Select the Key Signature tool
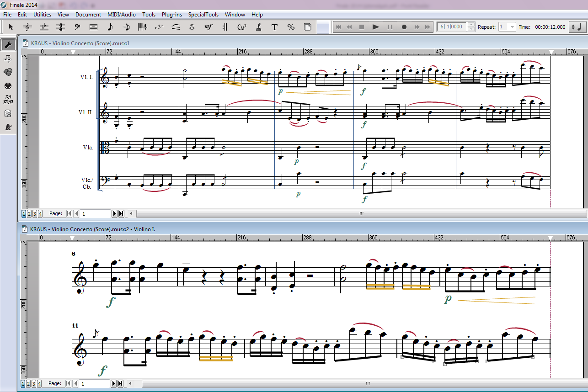Viewport: 588px width, 392px height. (x=44, y=27)
